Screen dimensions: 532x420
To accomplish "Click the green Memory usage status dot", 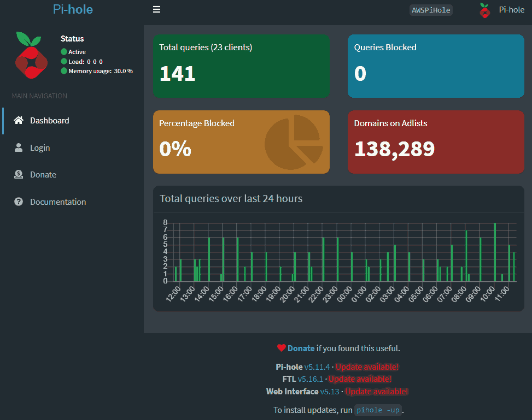I will pyautogui.click(x=64, y=71).
